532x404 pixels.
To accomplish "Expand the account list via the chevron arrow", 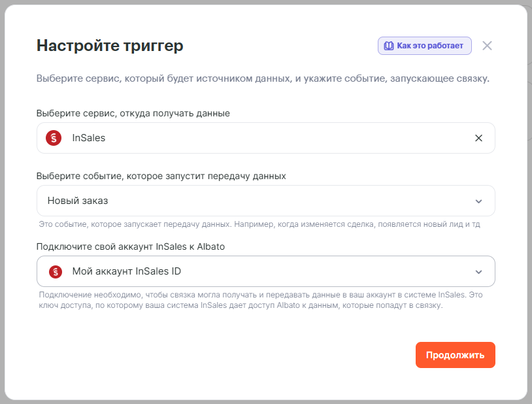I will pos(478,272).
